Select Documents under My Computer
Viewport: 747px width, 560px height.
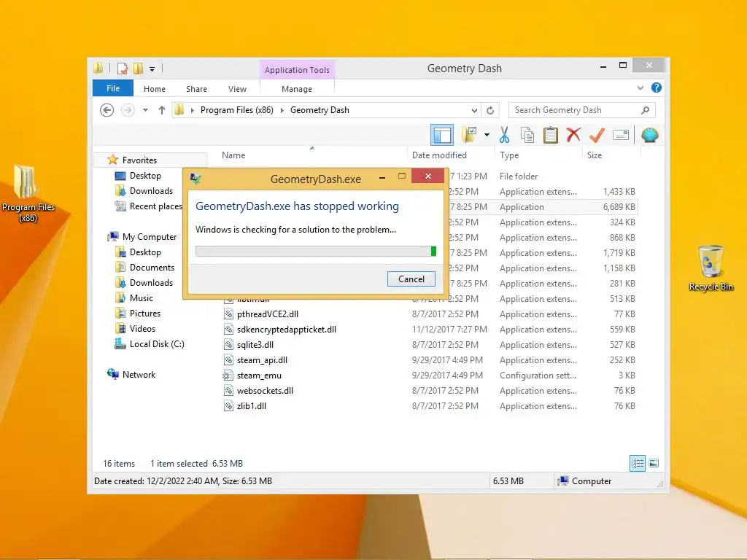pos(152,268)
